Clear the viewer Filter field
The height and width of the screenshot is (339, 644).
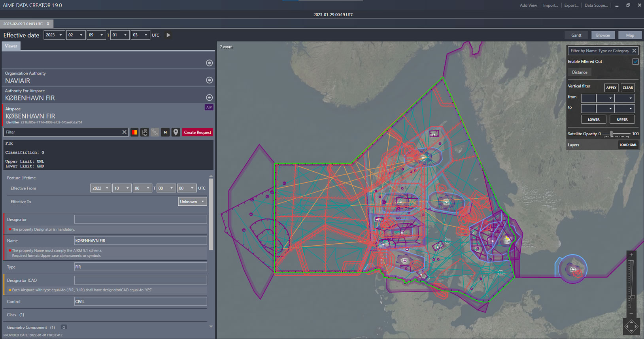pos(125,132)
